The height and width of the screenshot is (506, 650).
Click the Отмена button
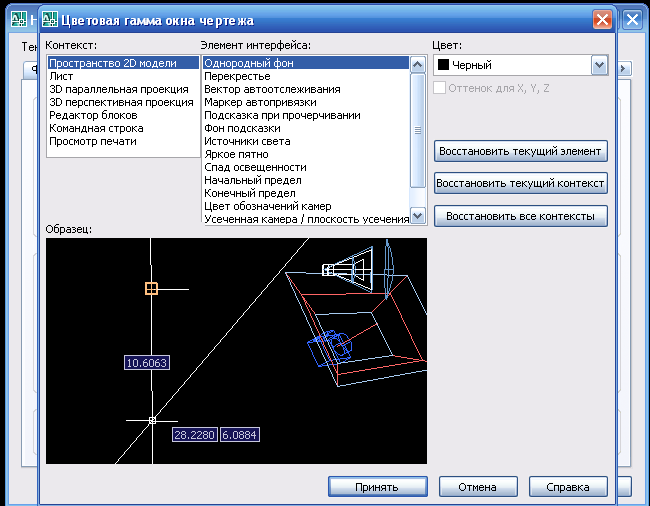(478, 487)
